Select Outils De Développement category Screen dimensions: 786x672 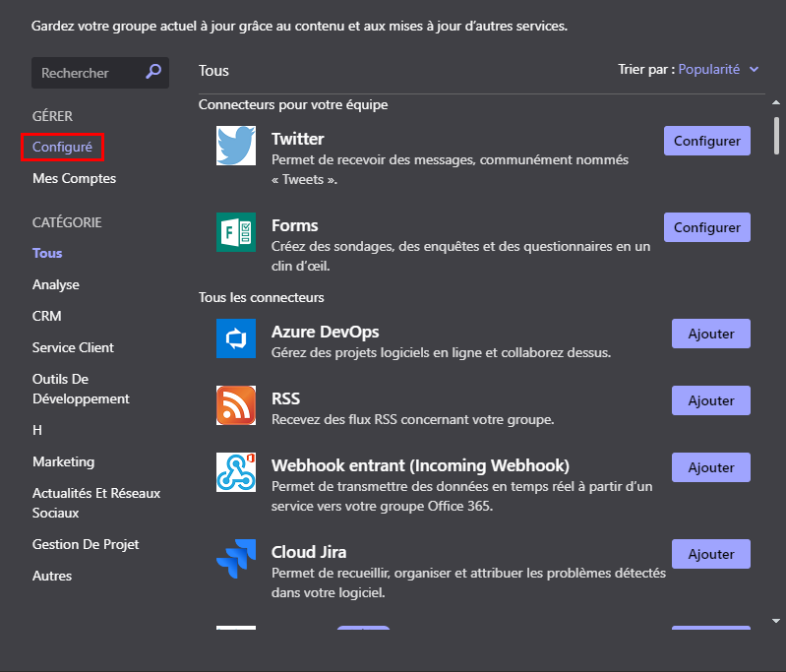pos(81,389)
